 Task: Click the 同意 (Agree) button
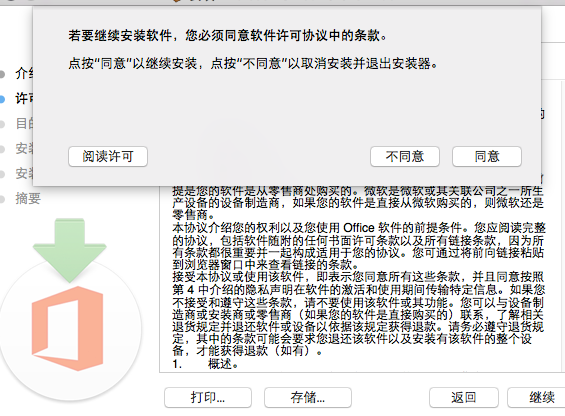[487, 156]
